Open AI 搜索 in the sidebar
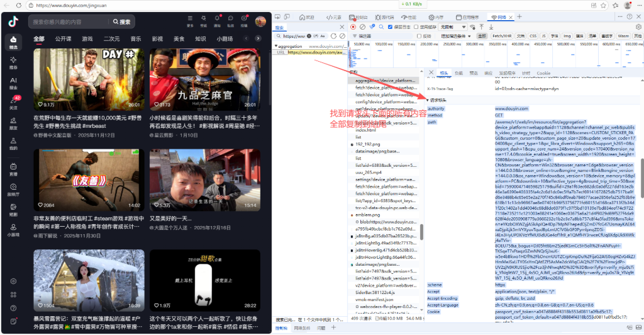Screen dimensions: 644x335 pos(13,82)
